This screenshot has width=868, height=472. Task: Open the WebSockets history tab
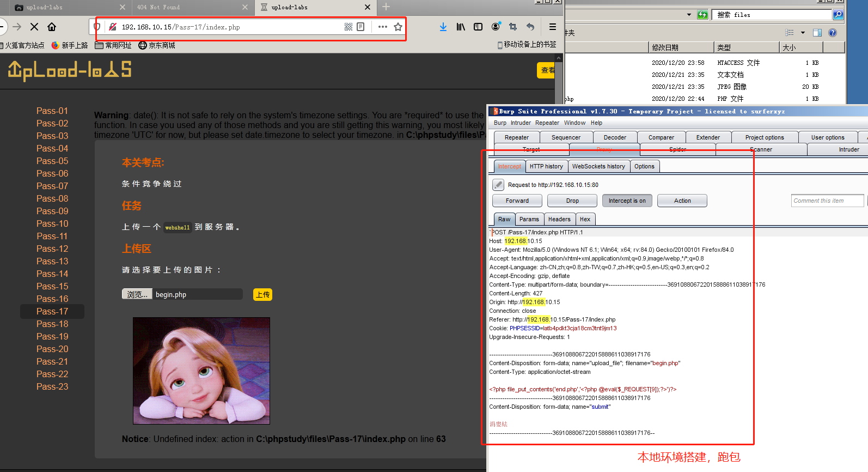(x=598, y=166)
